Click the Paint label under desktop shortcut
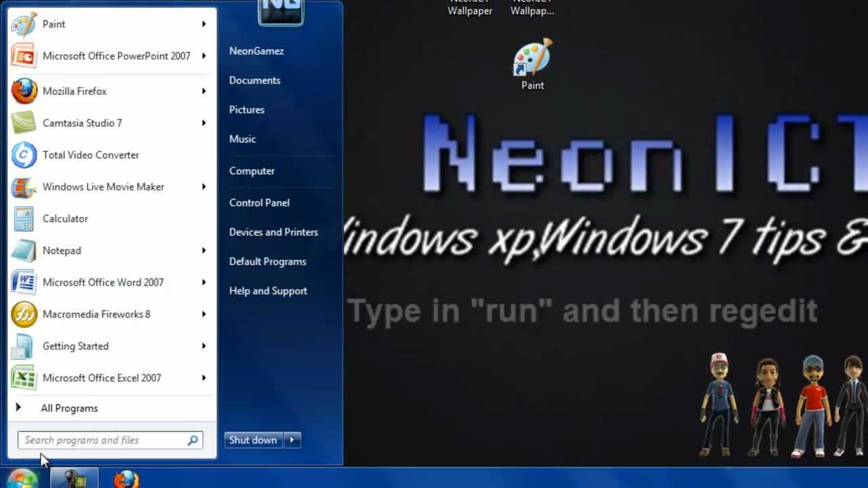This screenshot has height=488, width=868. (x=532, y=85)
